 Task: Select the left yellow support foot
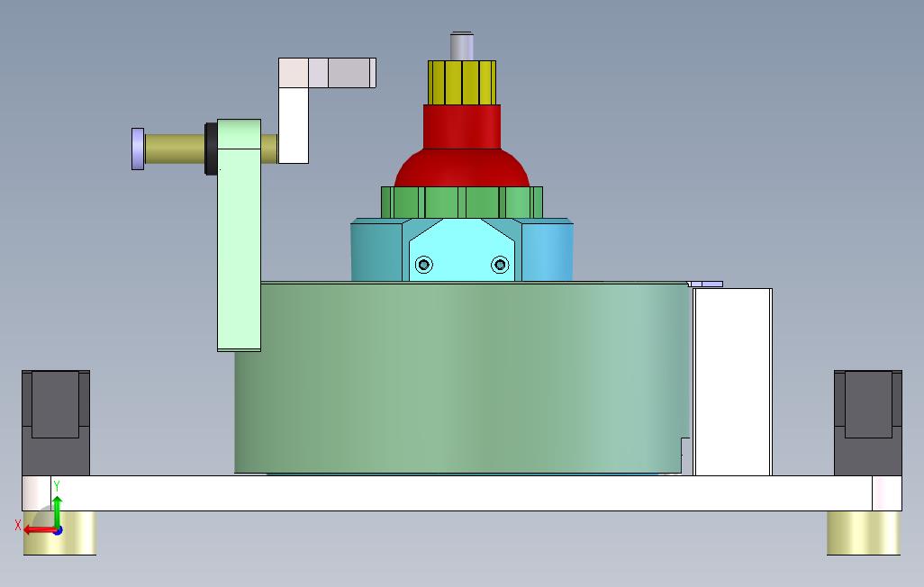pyautogui.click(x=59, y=533)
